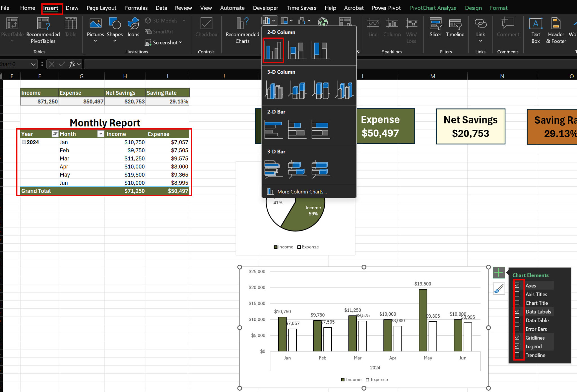Insert Recommended PivotTables
This screenshot has height=392, width=577.
click(x=43, y=30)
